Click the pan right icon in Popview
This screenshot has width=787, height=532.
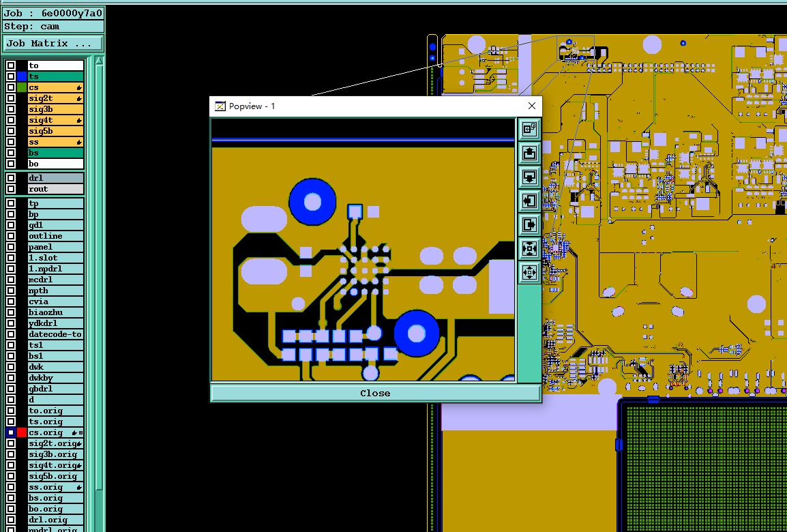point(529,224)
